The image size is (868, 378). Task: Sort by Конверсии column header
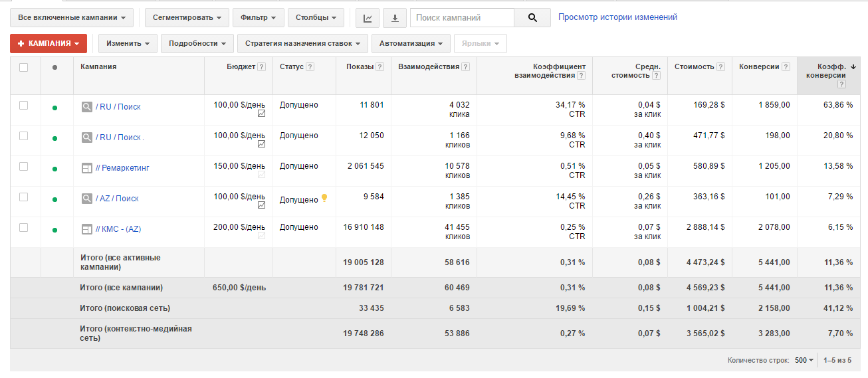759,66
